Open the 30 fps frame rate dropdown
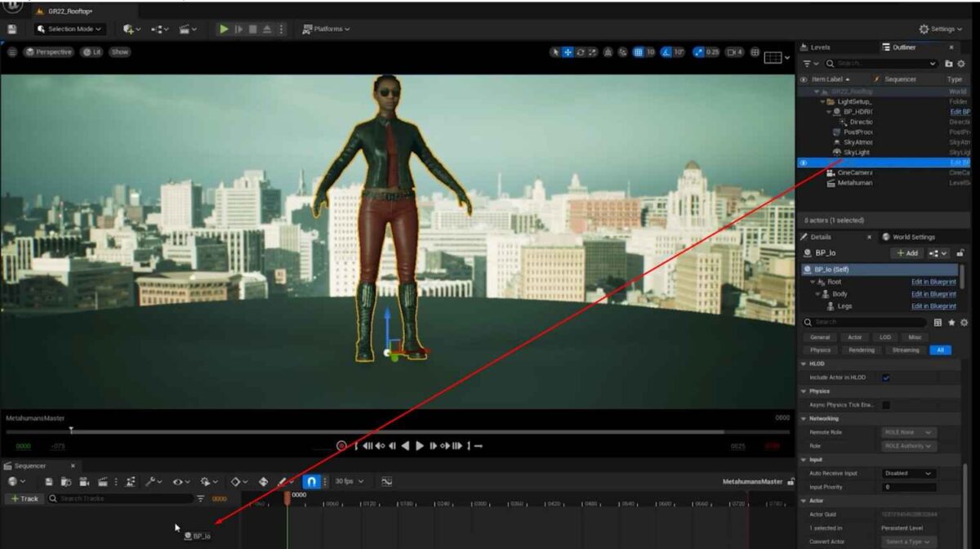The image size is (980, 549). [349, 482]
